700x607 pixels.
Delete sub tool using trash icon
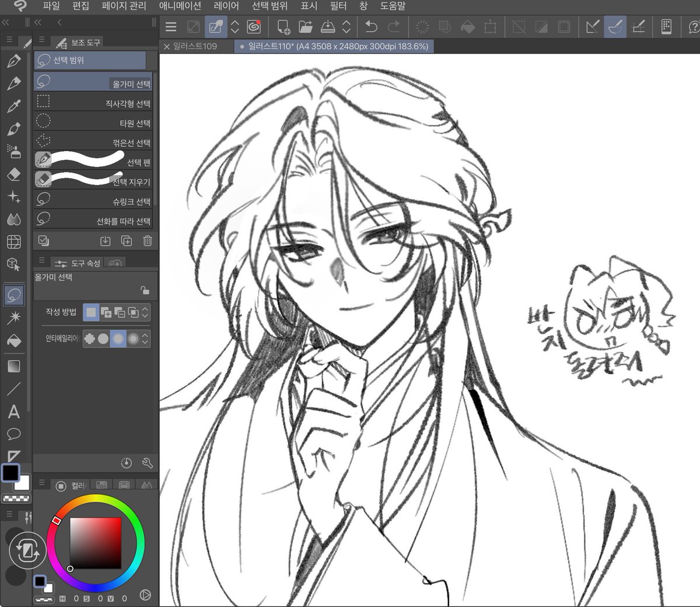[x=148, y=240]
